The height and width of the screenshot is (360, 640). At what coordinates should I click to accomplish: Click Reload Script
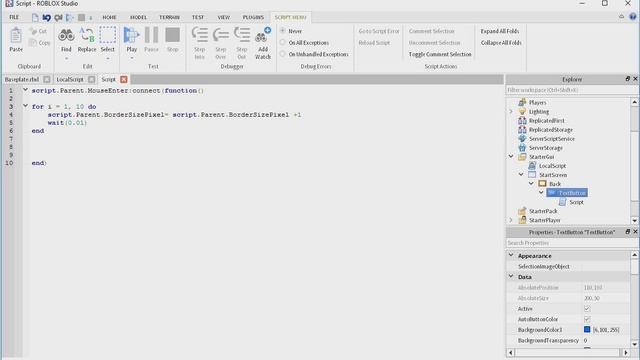point(374,42)
